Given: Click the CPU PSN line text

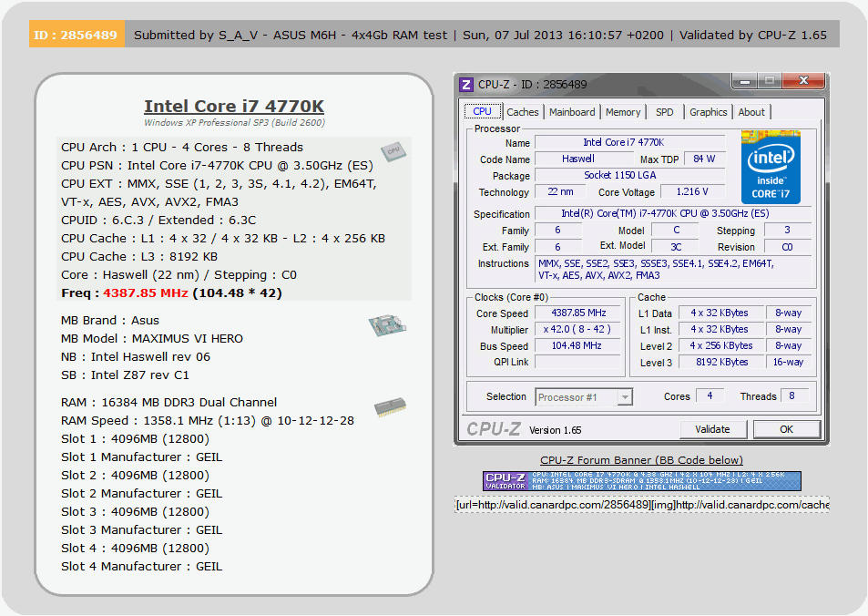Looking at the screenshot, I should (x=217, y=166).
